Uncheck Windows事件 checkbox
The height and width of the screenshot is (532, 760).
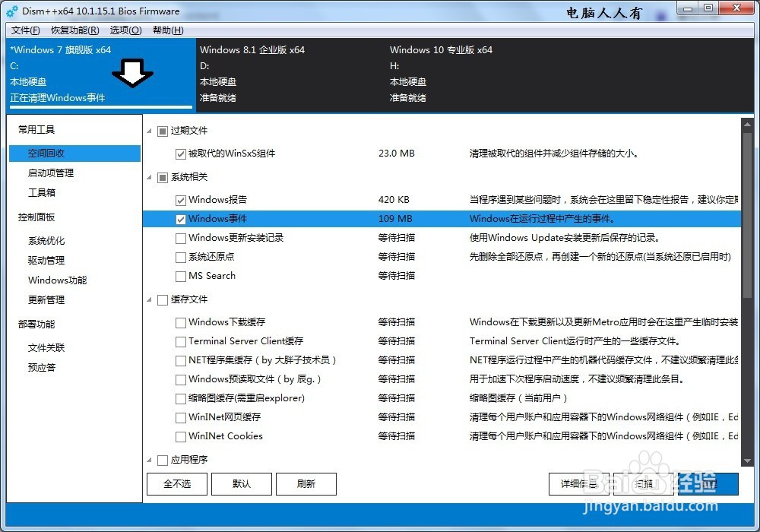181,220
